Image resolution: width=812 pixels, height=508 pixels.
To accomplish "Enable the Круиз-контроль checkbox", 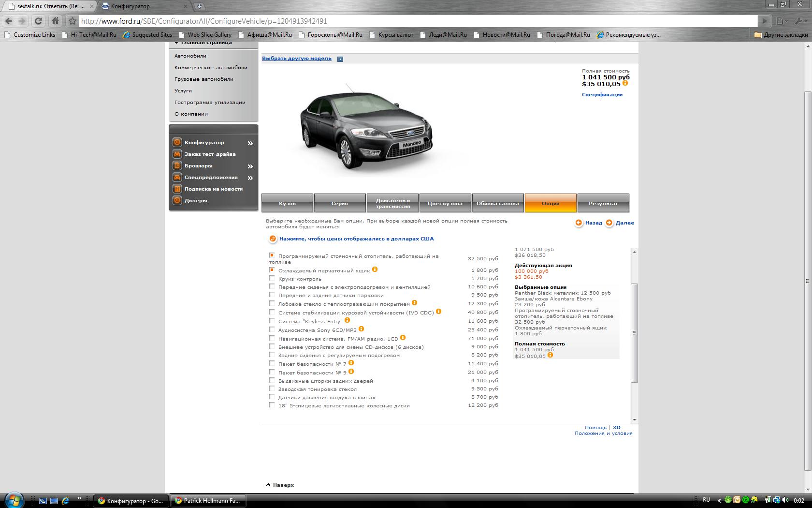I will click(272, 278).
